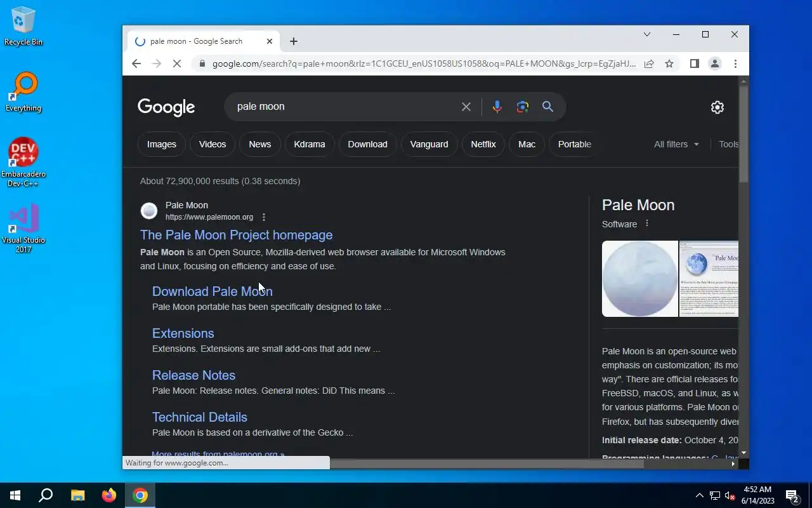Viewport: 812px width, 508px height.
Task: Click the Pale Moon site favicon
Action: [149, 211]
